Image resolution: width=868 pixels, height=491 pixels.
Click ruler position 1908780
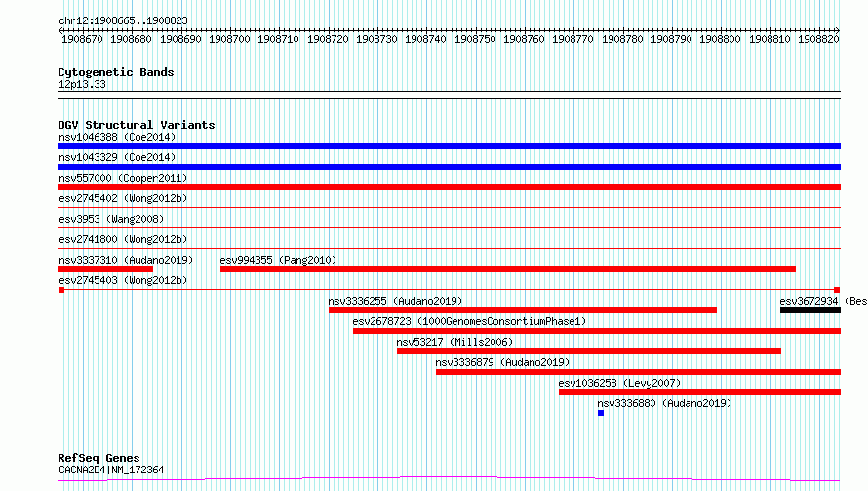point(622,39)
